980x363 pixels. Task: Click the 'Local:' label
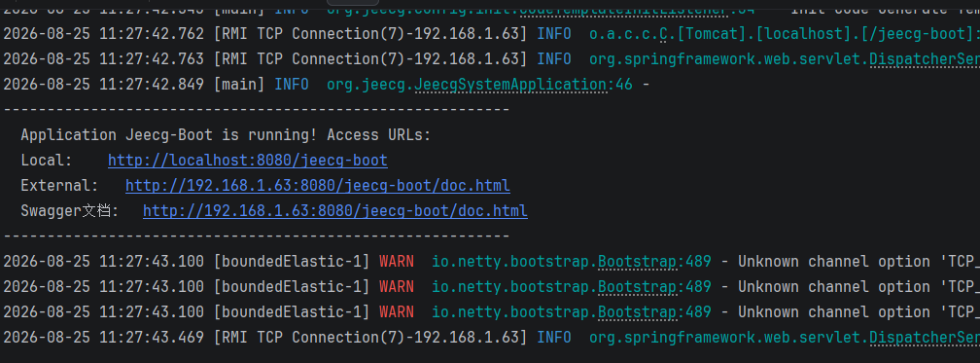click(47, 161)
